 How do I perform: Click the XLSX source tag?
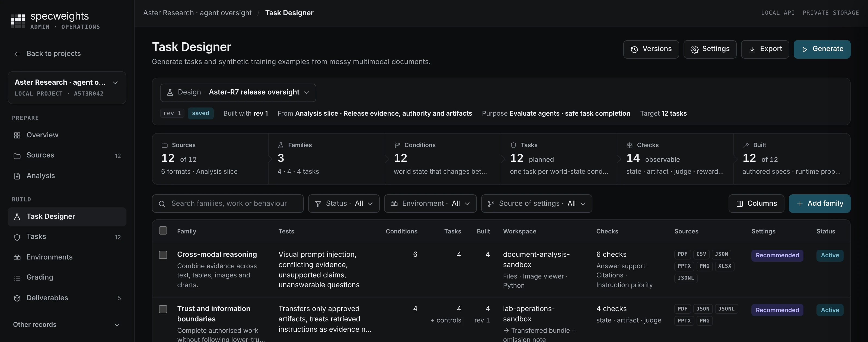(725, 266)
